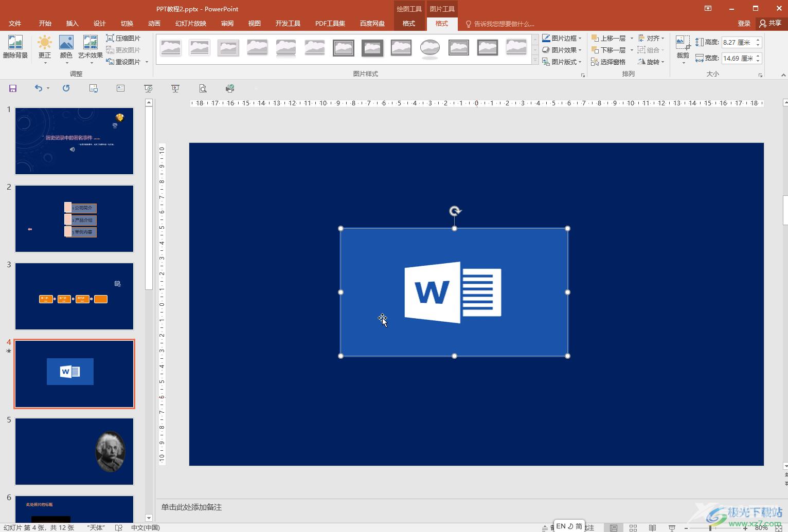Increase height with the spinner up arrow
The image size is (788, 532).
pos(758,40)
